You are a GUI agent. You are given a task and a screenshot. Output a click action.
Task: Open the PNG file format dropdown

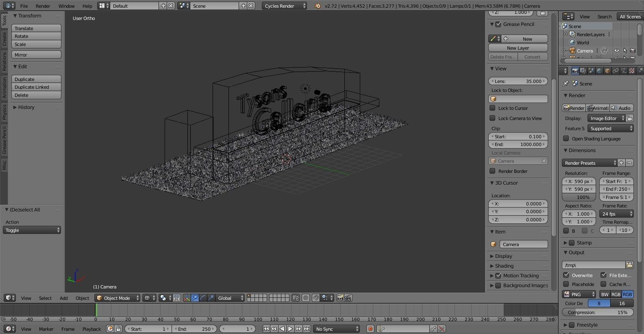pos(579,294)
